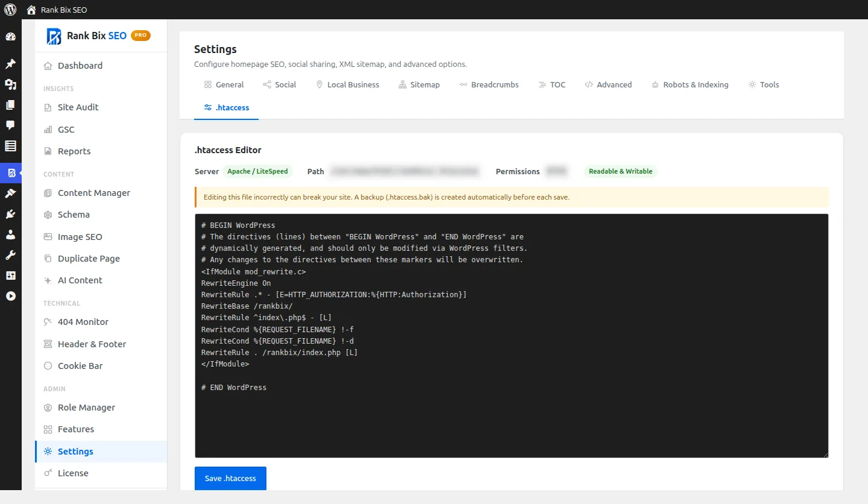Click the '.htaccess Editor' heading
The image size is (868, 504).
[x=228, y=150]
